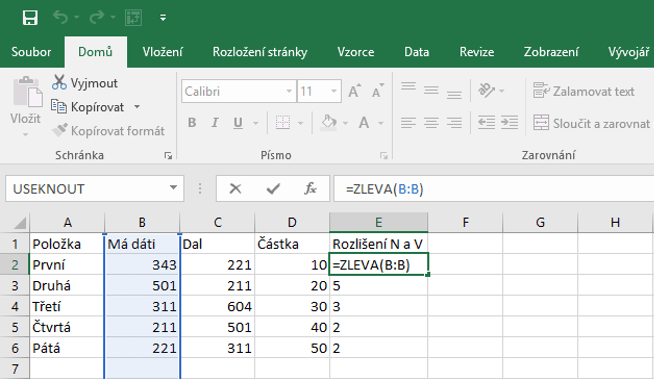Expand the Kopírovat dropdown arrow
Viewport: 654px width, 379px height.
click(137, 107)
